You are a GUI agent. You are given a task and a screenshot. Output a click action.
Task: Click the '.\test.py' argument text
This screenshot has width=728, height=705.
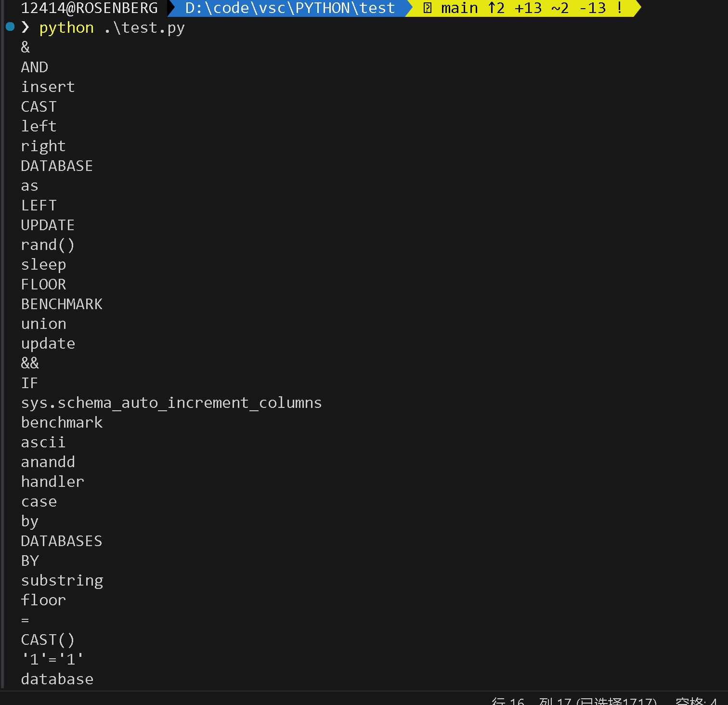pyautogui.click(x=144, y=28)
